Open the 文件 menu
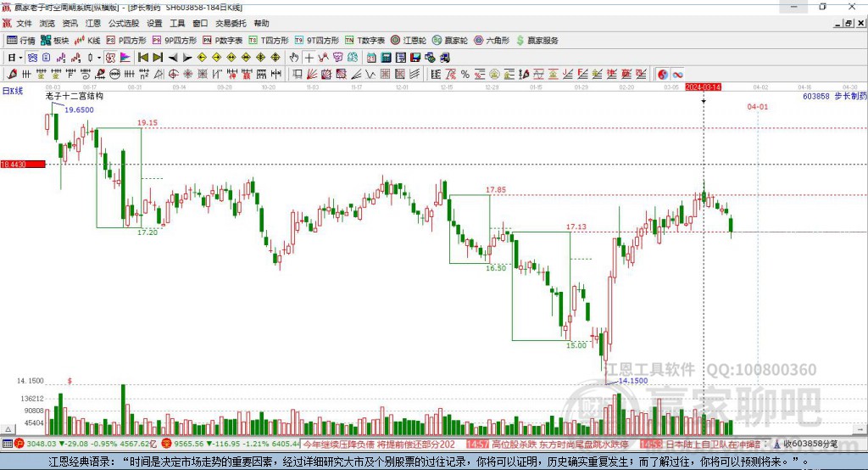 pyautogui.click(x=24, y=23)
